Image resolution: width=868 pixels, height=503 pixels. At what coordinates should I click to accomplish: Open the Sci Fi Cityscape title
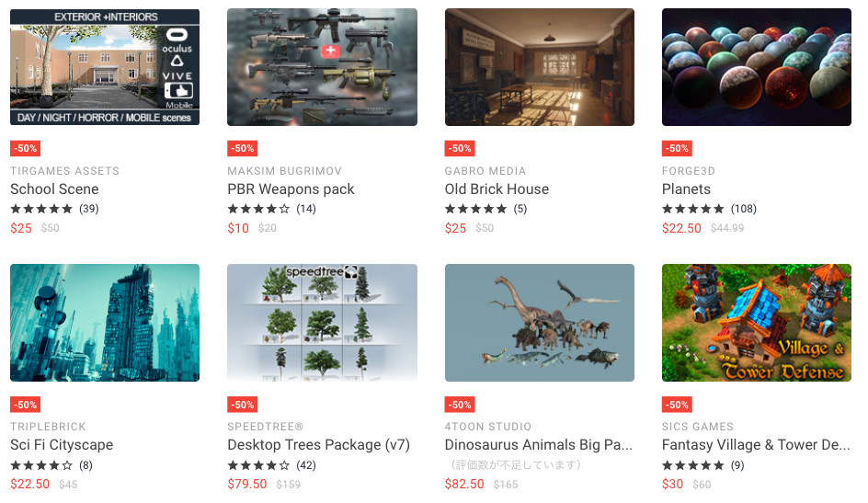tap(62, 445)
